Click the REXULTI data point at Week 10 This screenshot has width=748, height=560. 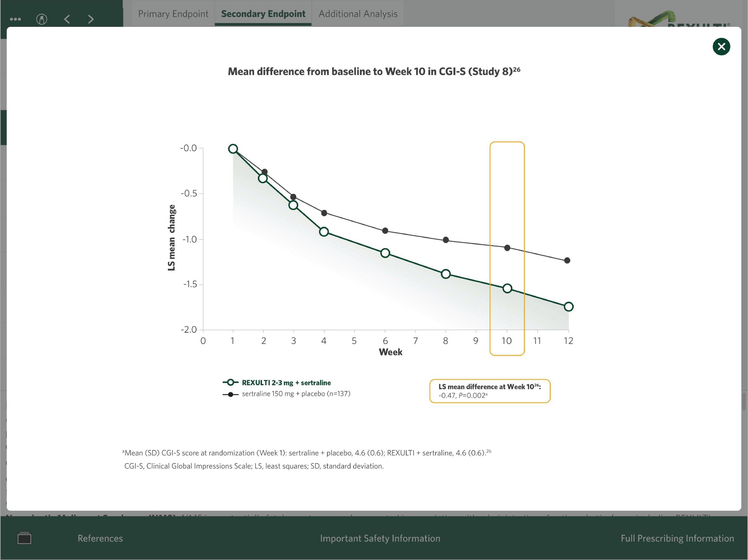point(507,288)
